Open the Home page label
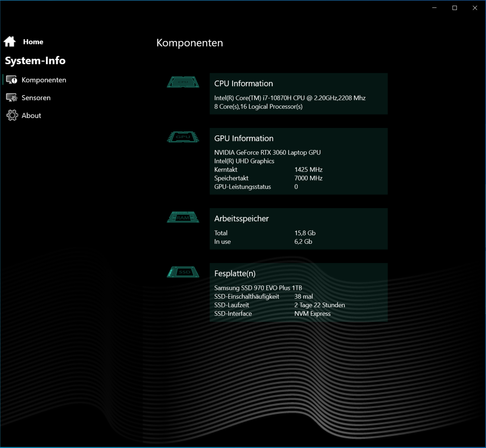This screenshot has height=448, width=486. [33, 42]
